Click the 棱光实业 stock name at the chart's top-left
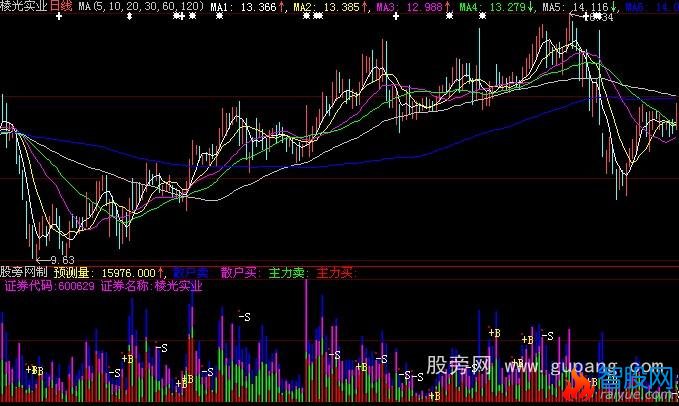The height and width of the screenshot is (406, 679). coord(23,6)
